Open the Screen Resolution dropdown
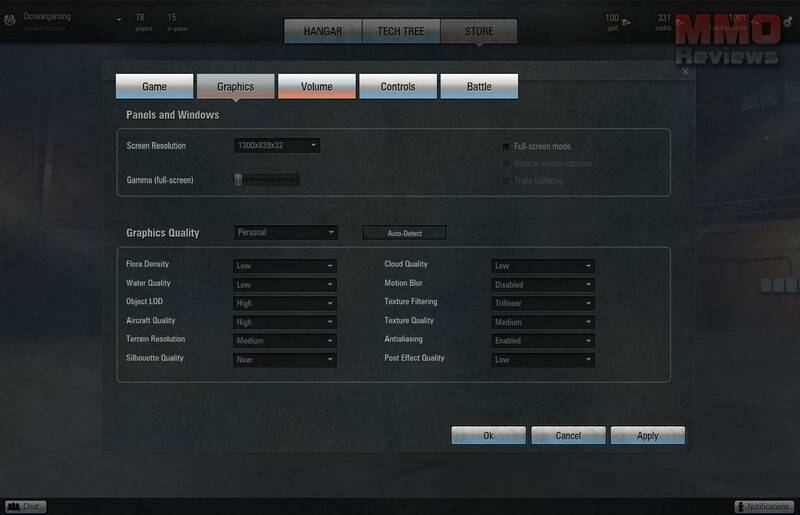 pyautogui.click(x=277, y=146)
